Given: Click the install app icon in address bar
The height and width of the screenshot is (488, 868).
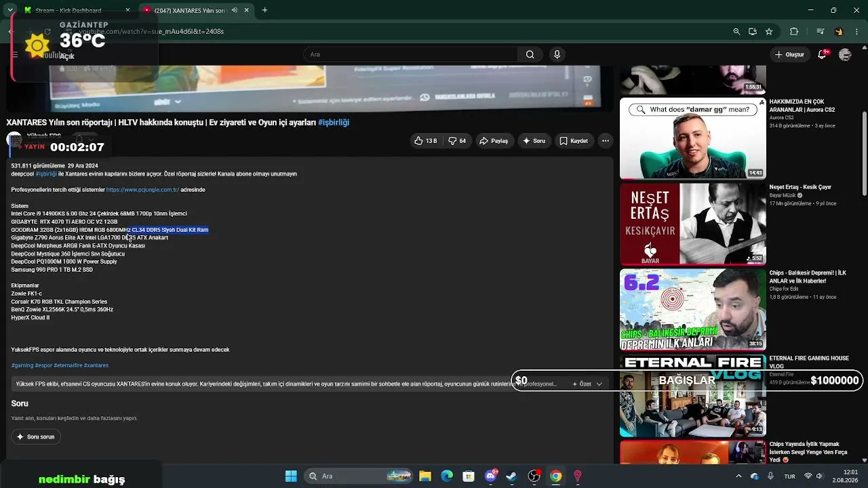Looking at the screenshot, I should tap(753, 31).
